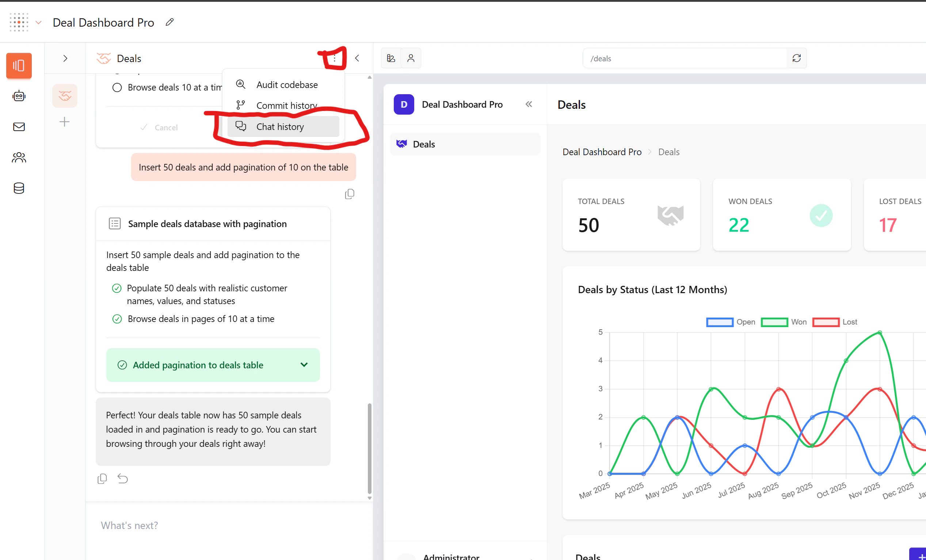Refresh the /deals preview page
The width and height of the screenshot is (926, 560).
[x=796, y=58]
